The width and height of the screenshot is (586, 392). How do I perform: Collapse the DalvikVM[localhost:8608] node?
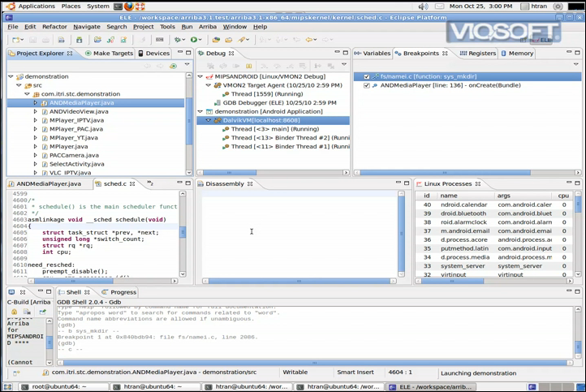point(209,120)
